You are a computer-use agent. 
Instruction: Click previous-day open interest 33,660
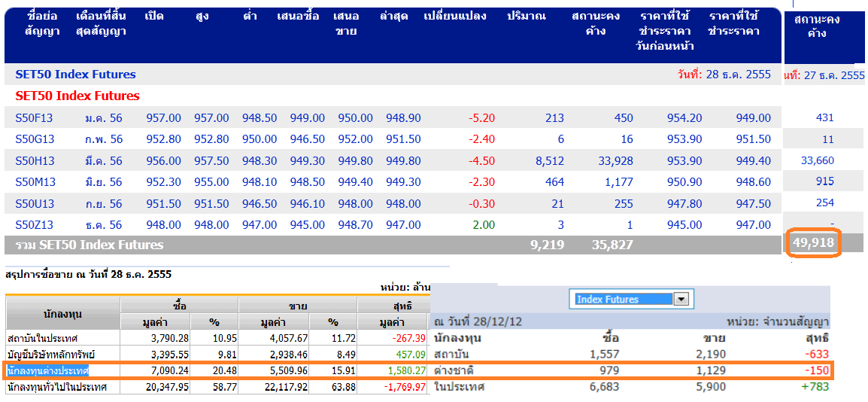point(818,160)
